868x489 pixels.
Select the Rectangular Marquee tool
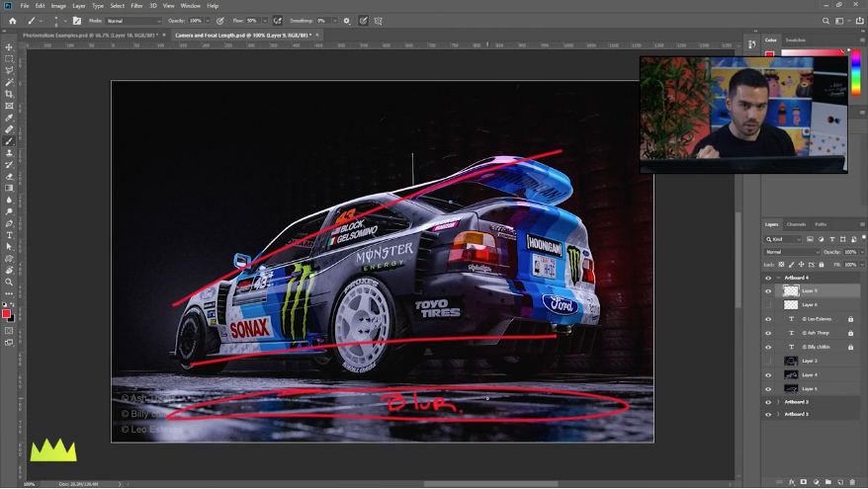point(9,58)
